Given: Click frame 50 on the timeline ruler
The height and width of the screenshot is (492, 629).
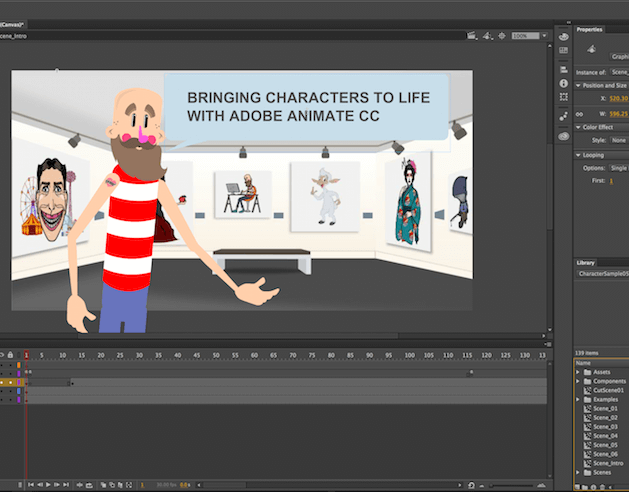Looking at the screenshot, I should [216, 355].
